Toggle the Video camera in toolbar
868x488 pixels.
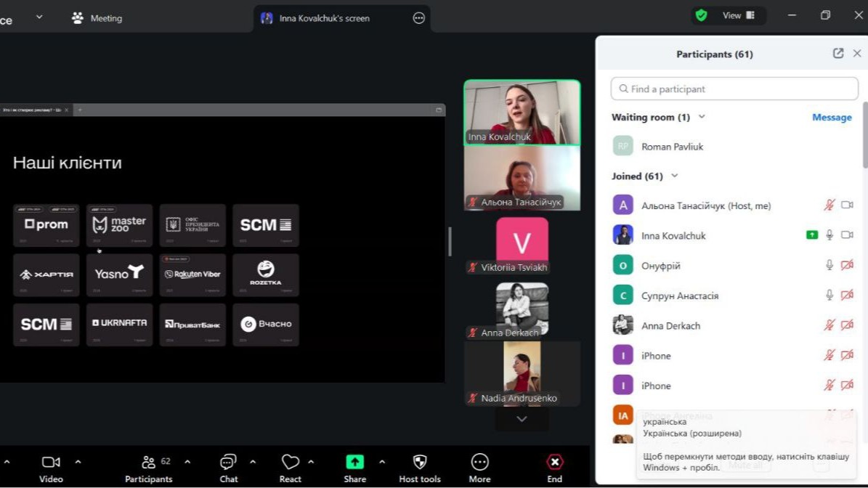(x=51, y=463)
